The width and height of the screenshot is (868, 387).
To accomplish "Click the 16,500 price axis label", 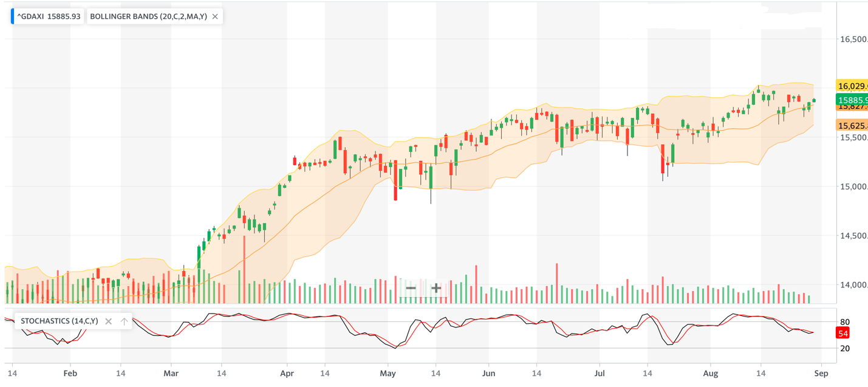I will coord(853,39).
